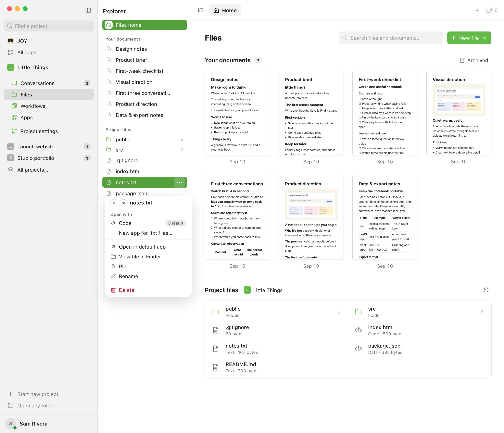
Task: Open Conversations in the sidebar
Action: 49,83
